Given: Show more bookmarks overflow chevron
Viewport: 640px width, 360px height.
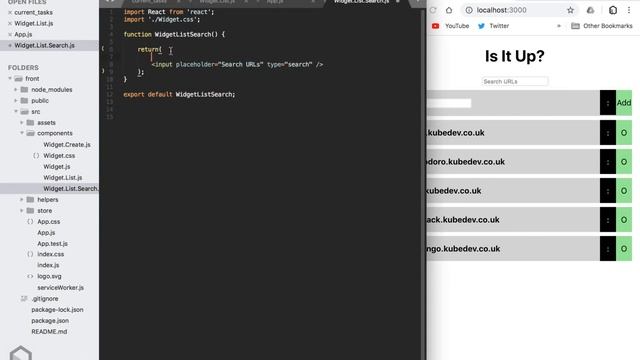Looking at the screenshot, I should point(559,26).
